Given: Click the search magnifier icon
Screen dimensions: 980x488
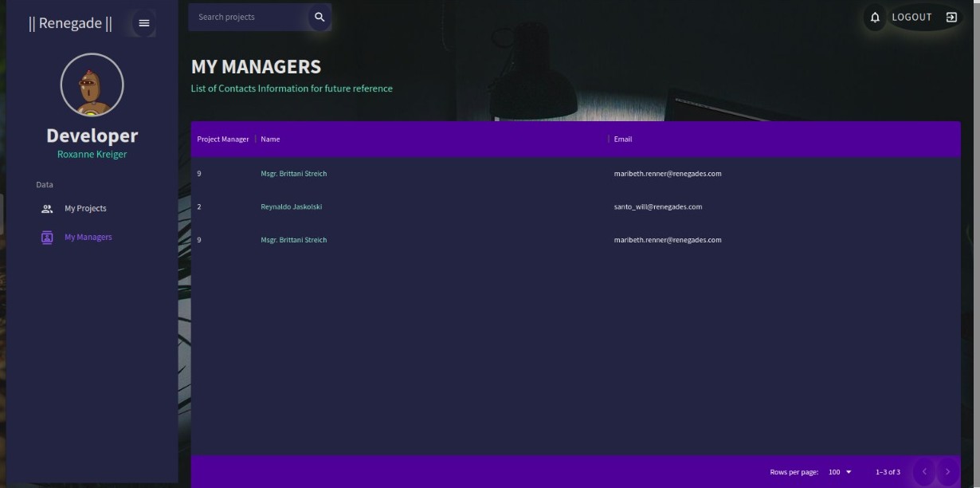Looking at the screenshot, I should pos(319,16).
